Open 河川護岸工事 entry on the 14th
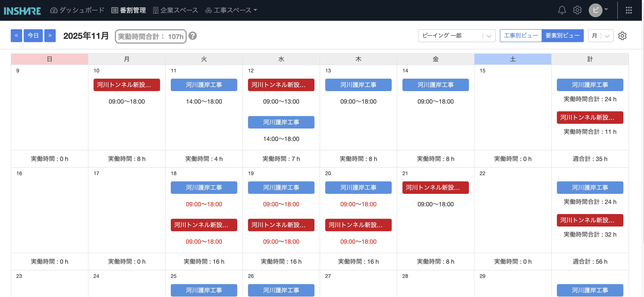Image resolution: width=644 pixels, height=297 pixels. click(x=436, y=85)
